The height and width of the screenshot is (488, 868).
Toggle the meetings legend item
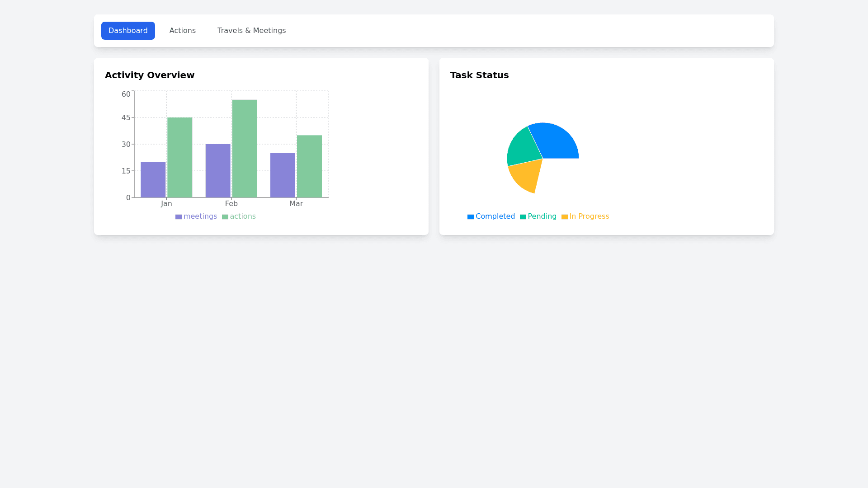click(x=196, y=216)
